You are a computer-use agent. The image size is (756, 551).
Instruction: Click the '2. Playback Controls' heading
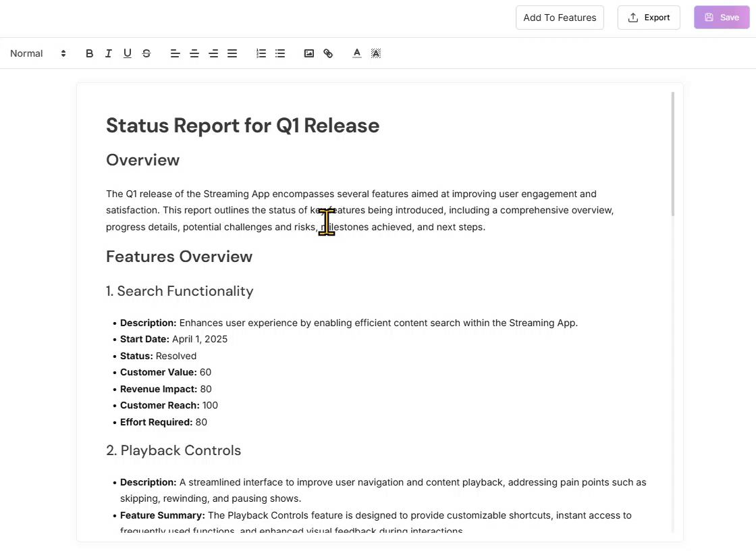coord(173,450)
